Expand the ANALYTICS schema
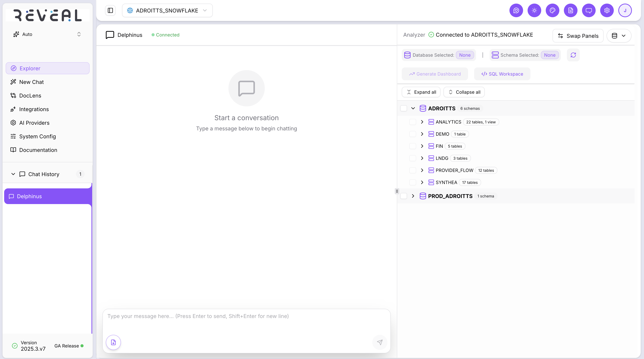 [x=422, y=122]
